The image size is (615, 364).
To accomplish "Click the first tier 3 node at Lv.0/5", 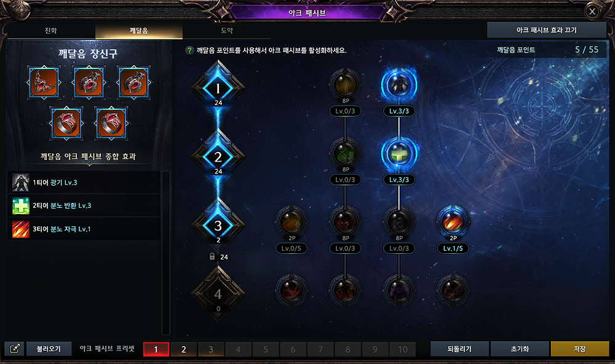I will 292,223.
